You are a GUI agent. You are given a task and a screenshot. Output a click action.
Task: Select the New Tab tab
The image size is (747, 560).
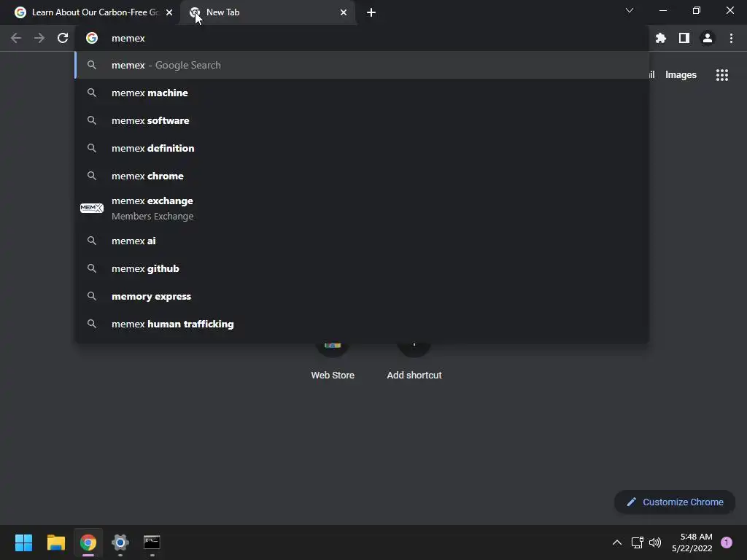[x=268, y=12]
